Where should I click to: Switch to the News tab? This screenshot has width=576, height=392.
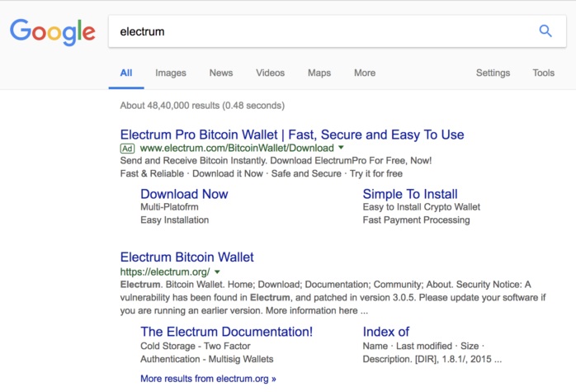(x=221, y=73)
